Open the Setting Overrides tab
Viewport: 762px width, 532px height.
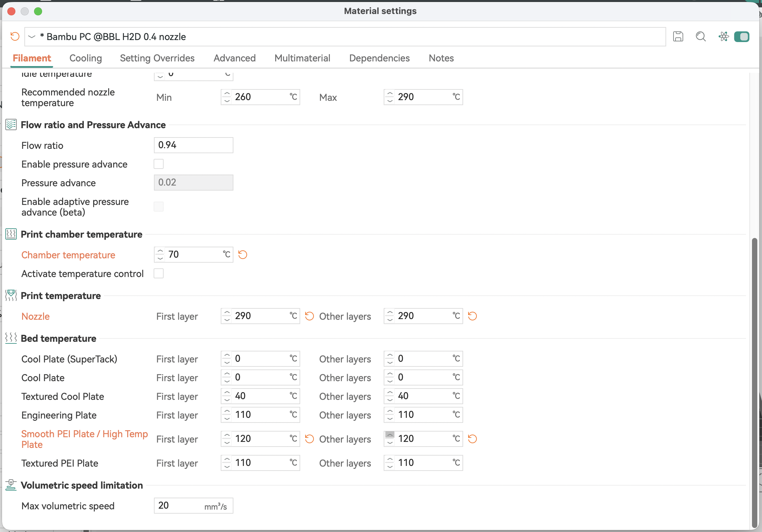(x=157, y=58)
